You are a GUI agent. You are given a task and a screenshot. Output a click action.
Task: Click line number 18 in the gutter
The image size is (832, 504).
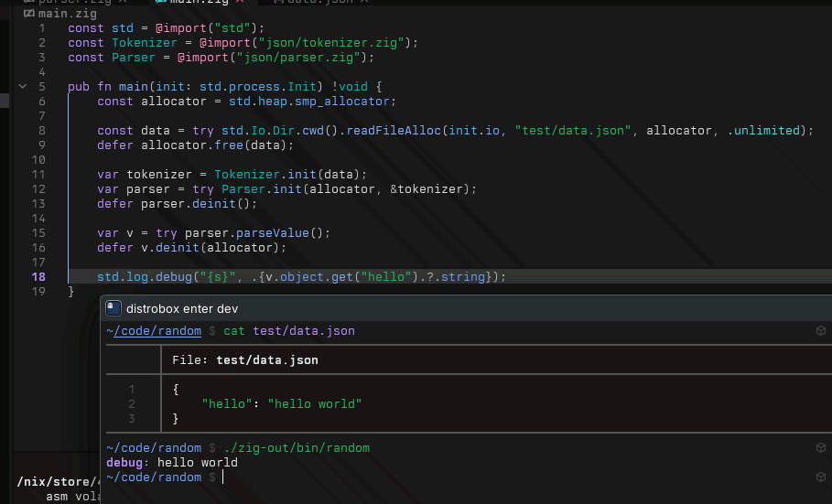tap(38, 277)
